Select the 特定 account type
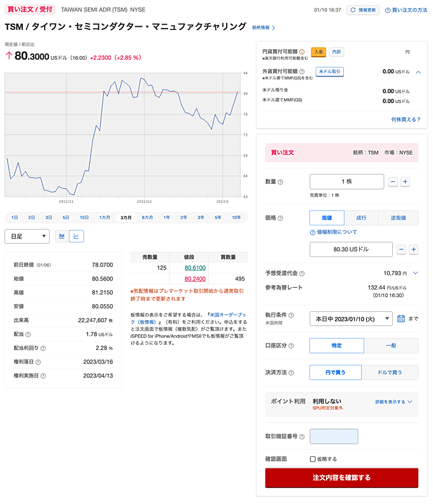The image size is (433, 504). tap(337, 346)
